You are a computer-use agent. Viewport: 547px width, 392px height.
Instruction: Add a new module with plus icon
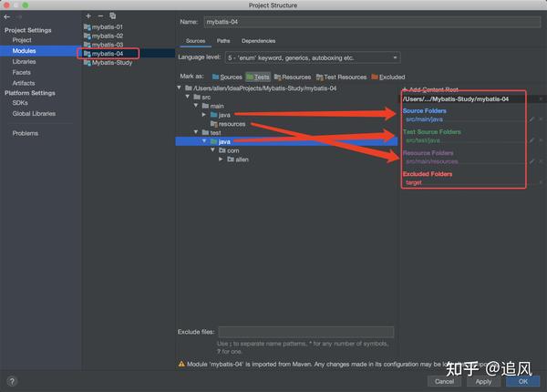point(88,15)
